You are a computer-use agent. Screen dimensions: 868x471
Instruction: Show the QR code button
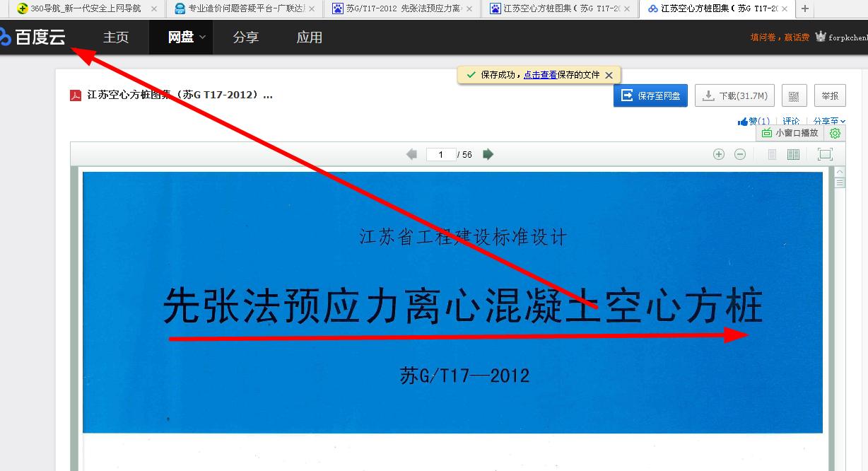click(794, 95)
